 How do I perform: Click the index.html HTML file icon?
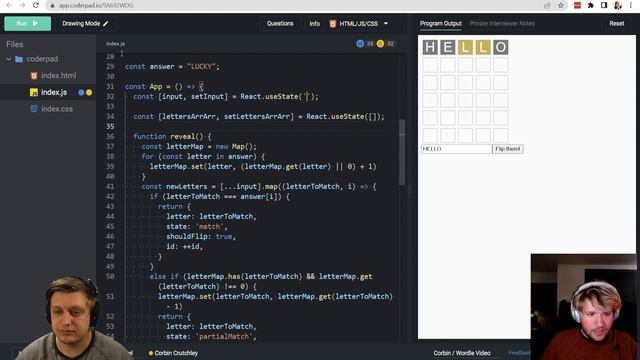click(34, 76)
